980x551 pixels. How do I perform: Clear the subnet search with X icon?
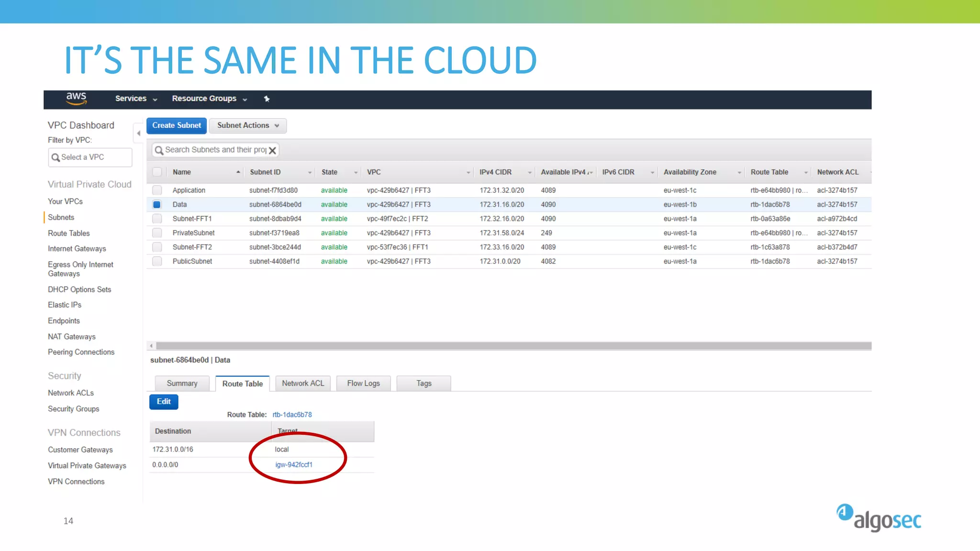[273, 151]
